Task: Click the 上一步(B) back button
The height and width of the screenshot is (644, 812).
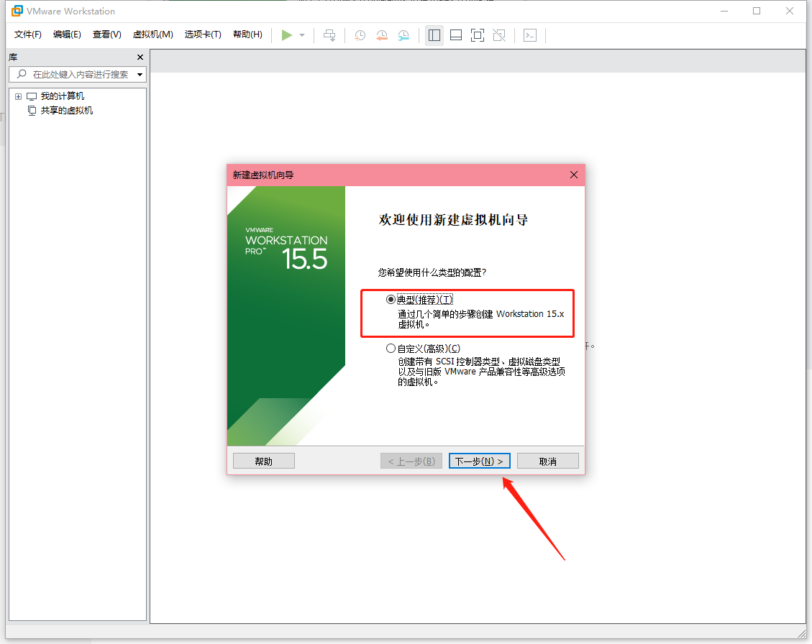Action: 411,461
